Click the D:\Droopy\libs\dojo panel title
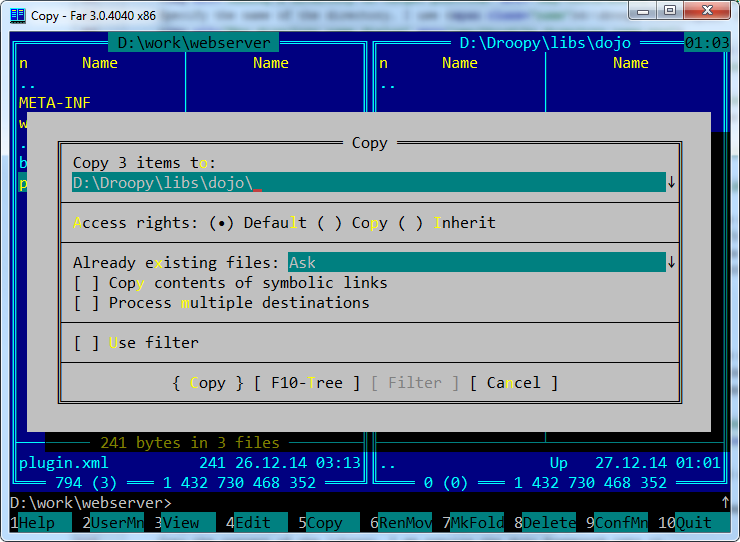This screenshot has width=740, height=542. point(545,42)
